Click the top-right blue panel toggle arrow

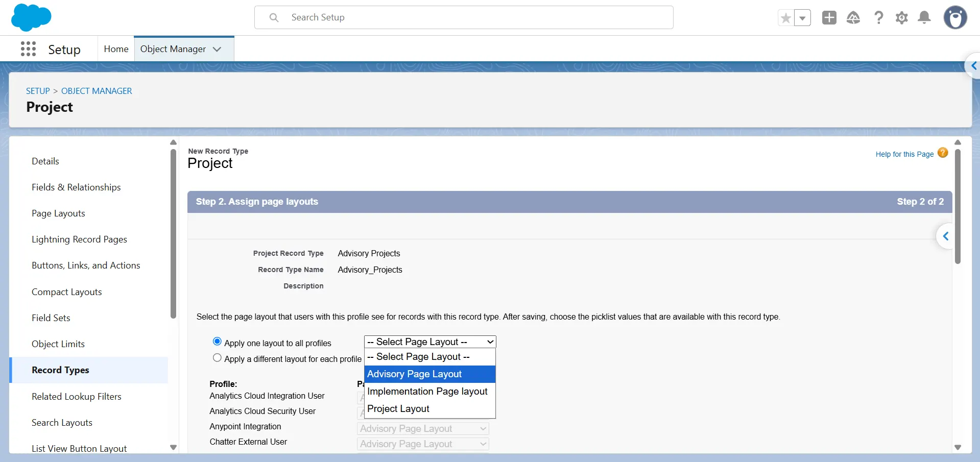973,66
